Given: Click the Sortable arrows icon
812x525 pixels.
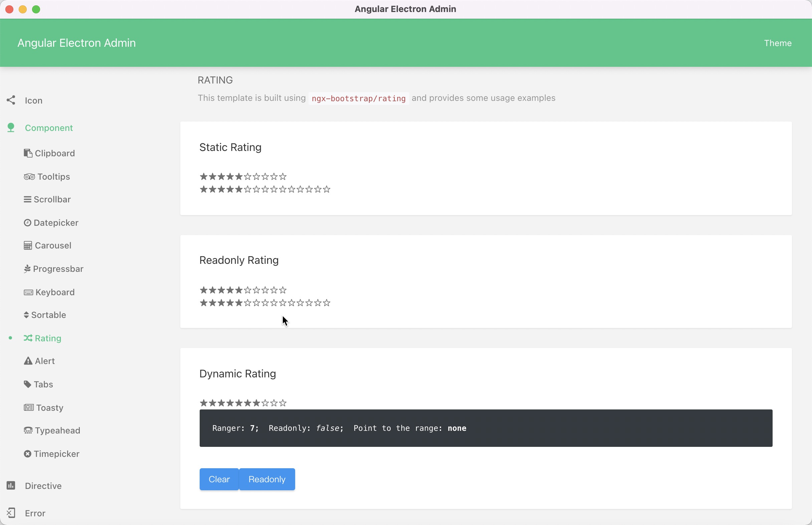Looking at the screenshot, I should 26,315.
